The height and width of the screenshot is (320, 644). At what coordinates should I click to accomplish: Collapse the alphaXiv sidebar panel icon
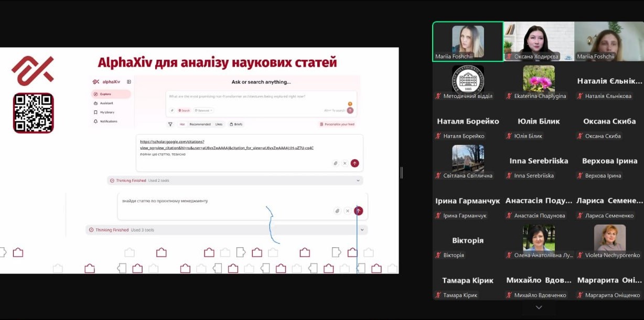(129, 82)
